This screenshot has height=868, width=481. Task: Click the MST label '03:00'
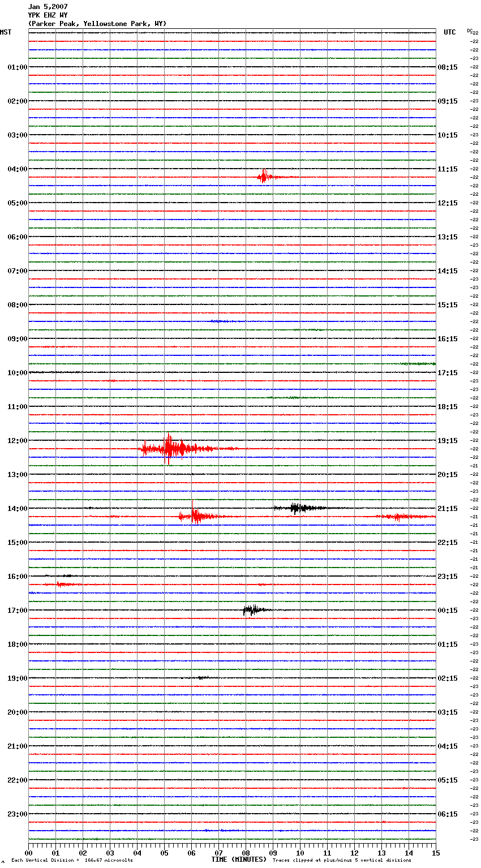click(18, 135)
